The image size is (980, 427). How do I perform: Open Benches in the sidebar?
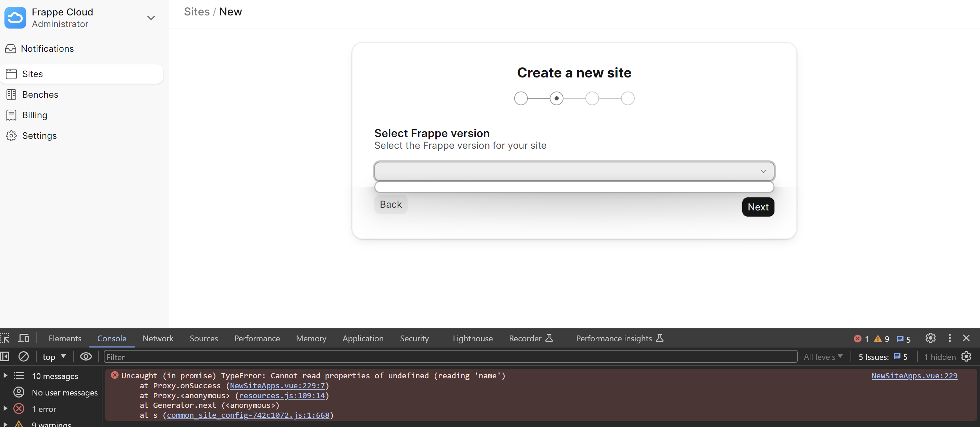(82, 94)
